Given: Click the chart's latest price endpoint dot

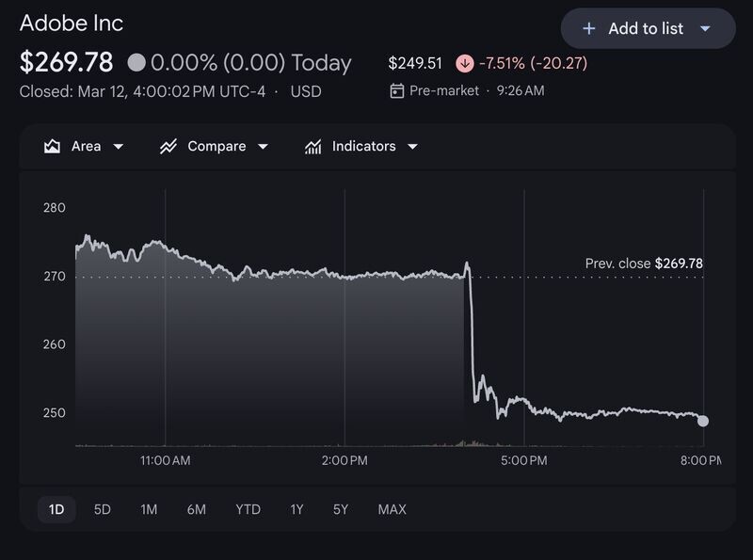Looking at the screenshot, I should tap(702, 422).
